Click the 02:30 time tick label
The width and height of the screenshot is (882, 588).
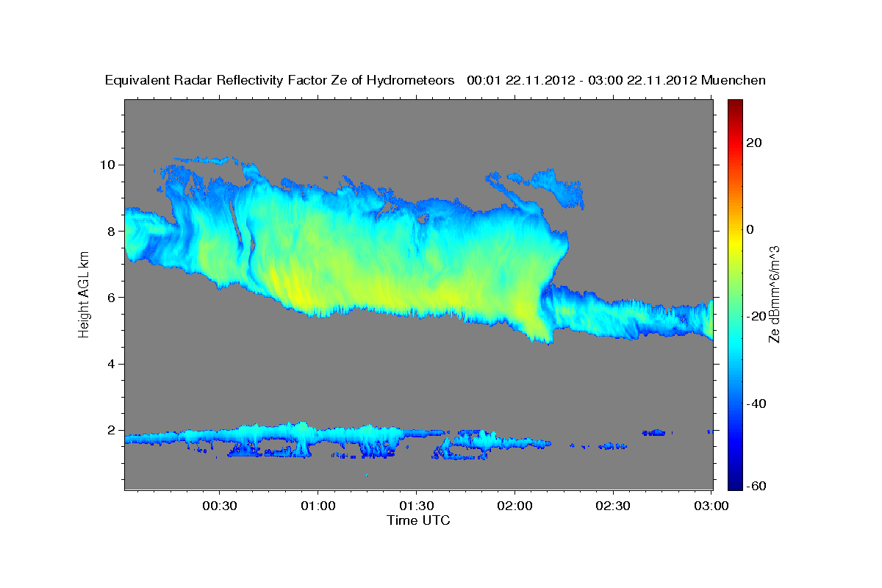[x=613, y=506]
